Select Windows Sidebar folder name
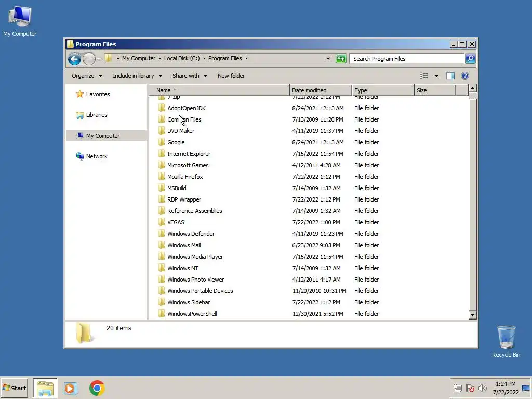532x399 pixels. pos(188,302)
